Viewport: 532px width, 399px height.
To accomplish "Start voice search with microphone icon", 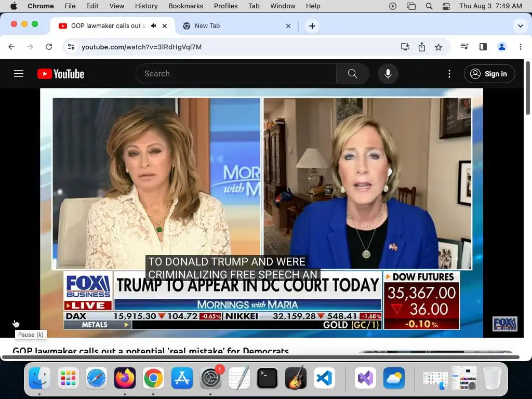I will click(x=388, y=74).
